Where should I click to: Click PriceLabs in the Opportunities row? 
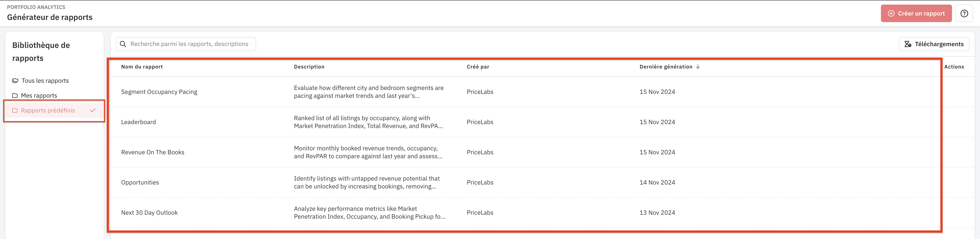[x=480, y=182]
